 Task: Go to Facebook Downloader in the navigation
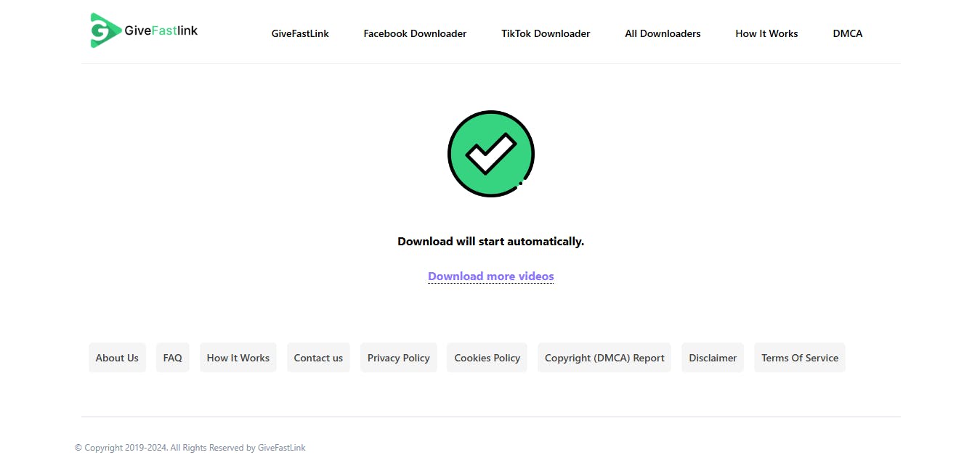(x=415, y=33)
